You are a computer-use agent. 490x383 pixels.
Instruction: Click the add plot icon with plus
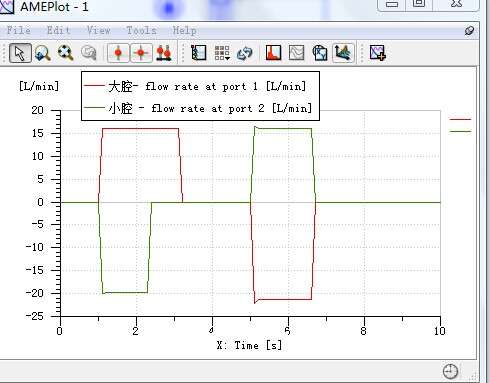378,53
